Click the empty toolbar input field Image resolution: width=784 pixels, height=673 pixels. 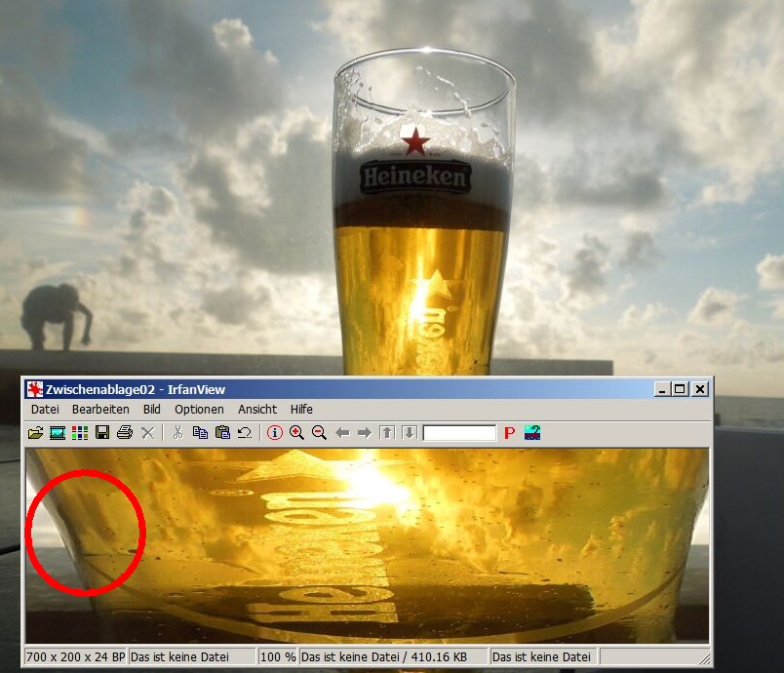(460, 433)
